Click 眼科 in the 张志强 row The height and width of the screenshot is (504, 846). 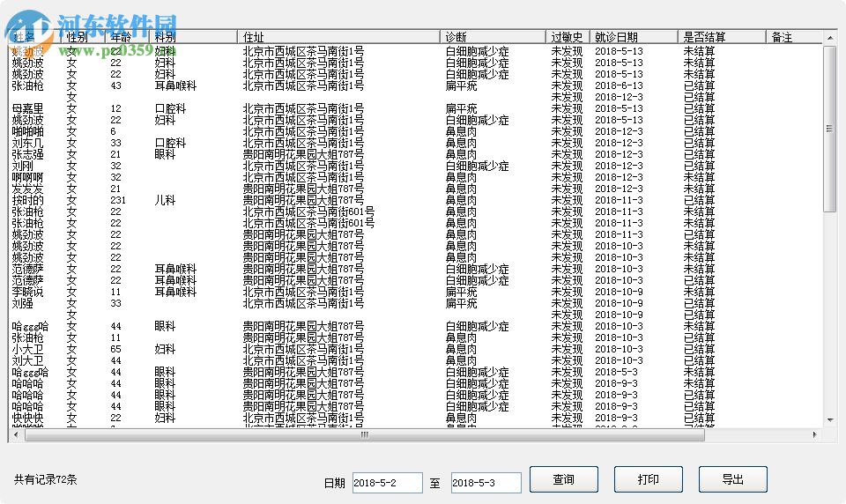click(x=165, y=154)
